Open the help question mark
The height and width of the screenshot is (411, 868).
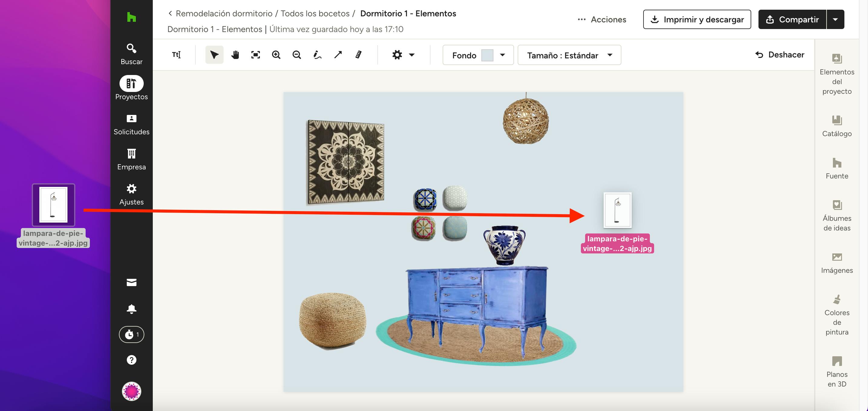click(131, 360)
